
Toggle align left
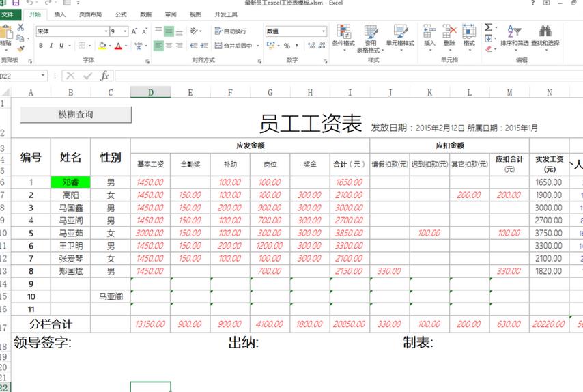point(158,46)
